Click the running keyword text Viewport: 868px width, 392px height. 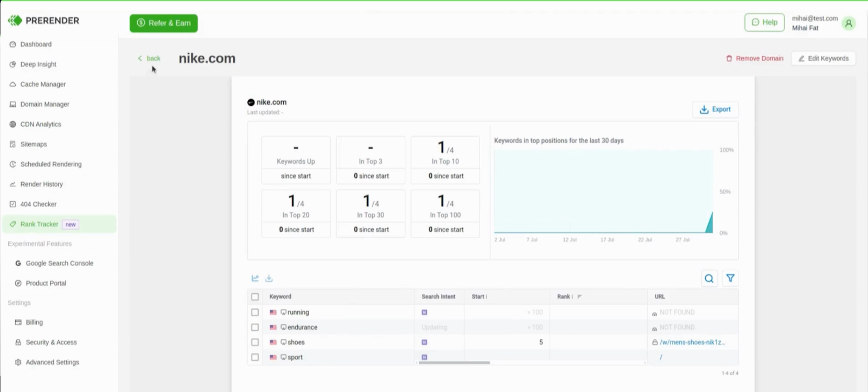(x=298, y=313)
